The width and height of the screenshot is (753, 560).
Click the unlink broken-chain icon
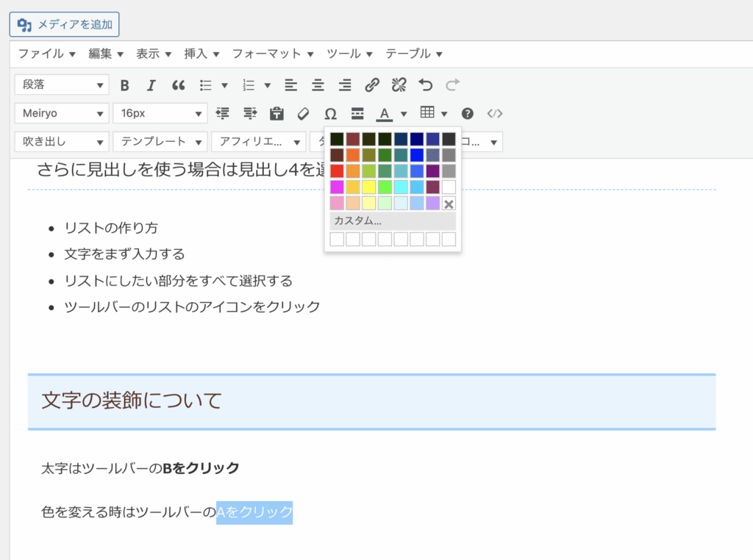coord(398,85)
